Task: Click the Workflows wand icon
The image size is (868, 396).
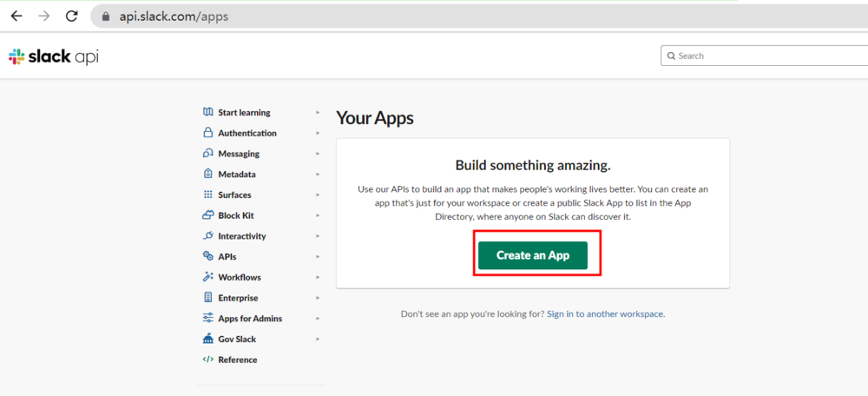Action: point(208,277)
